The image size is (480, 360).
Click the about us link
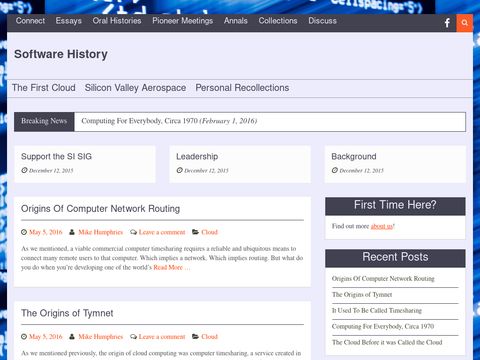tap(382, 226)
